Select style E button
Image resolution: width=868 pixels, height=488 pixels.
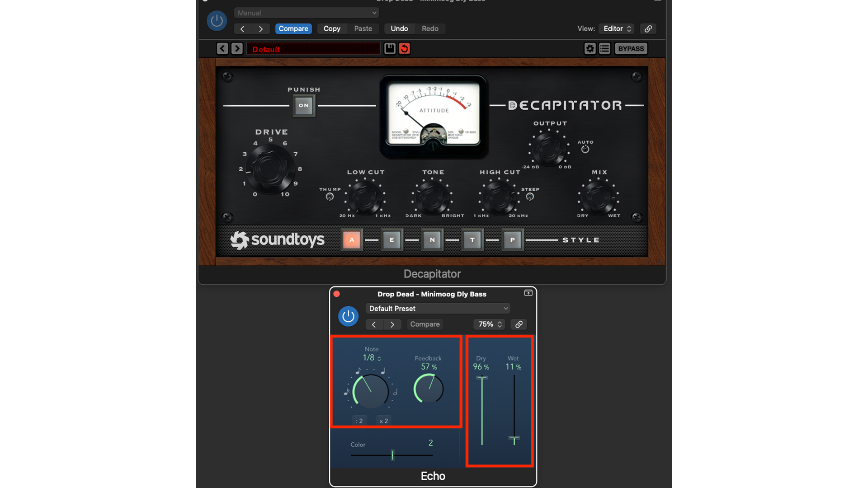coord(392,240)
